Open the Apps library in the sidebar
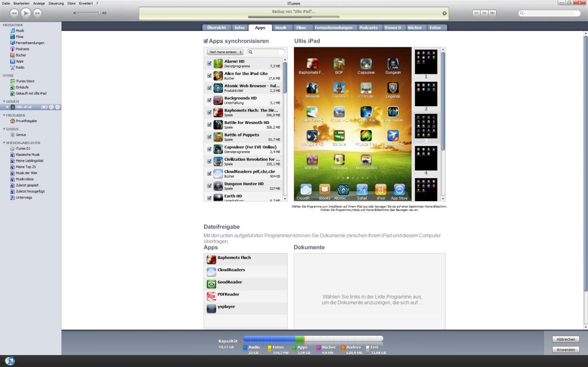The width and height of the screenshot is (588, 367). pos(19,61)
